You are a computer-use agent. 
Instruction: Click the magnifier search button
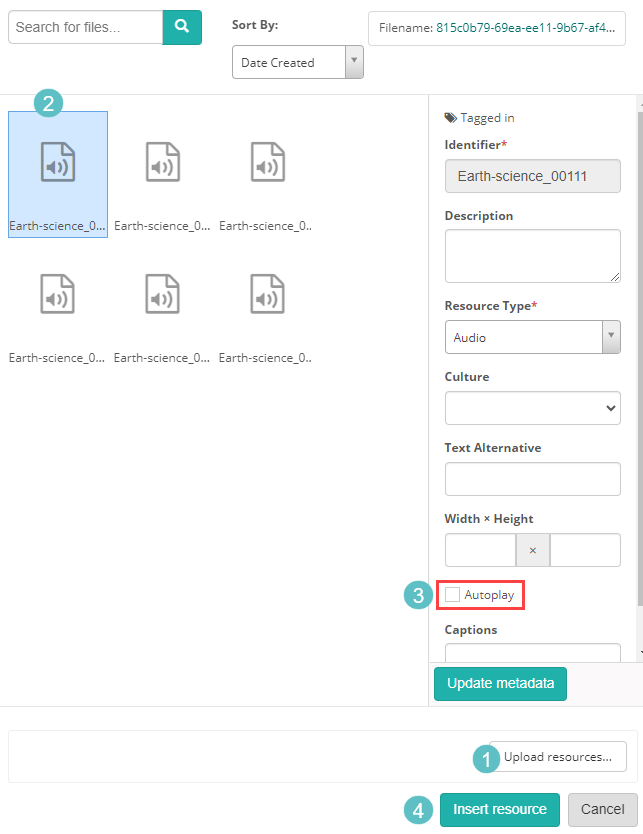point(182,27)
